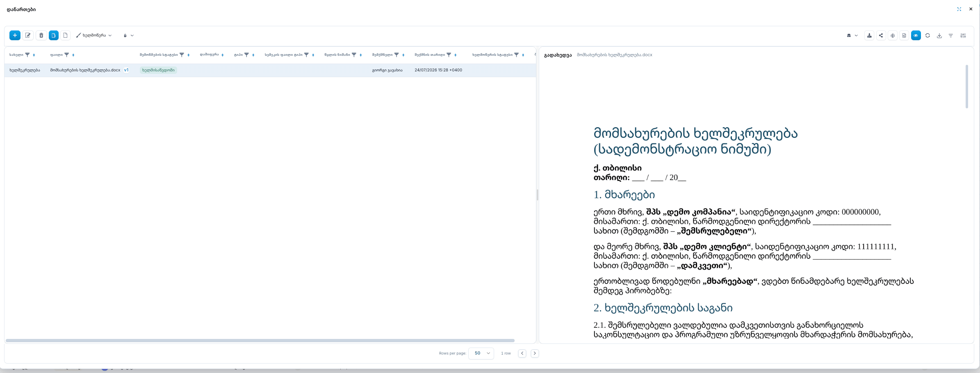Viewport: 980px width, 373px height.
Task: Click the date 24/07/2026 15:28 +0400 cell
Action: [438, 70]
